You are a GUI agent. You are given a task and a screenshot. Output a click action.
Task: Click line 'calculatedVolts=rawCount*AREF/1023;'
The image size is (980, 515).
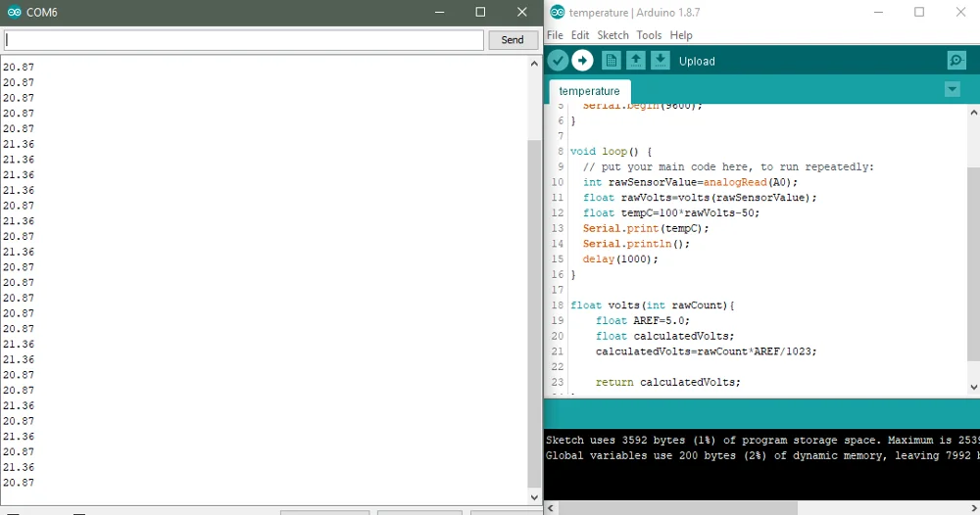coord(707,351)
